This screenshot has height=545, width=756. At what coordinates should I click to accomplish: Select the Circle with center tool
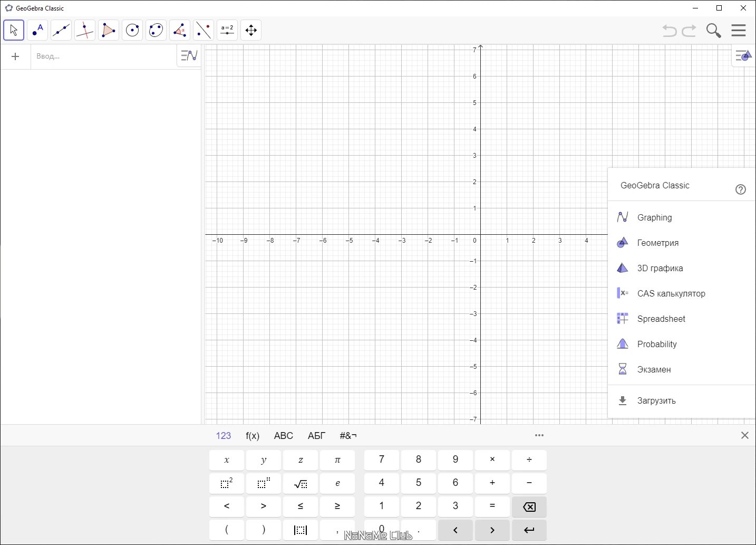(132, 30)
